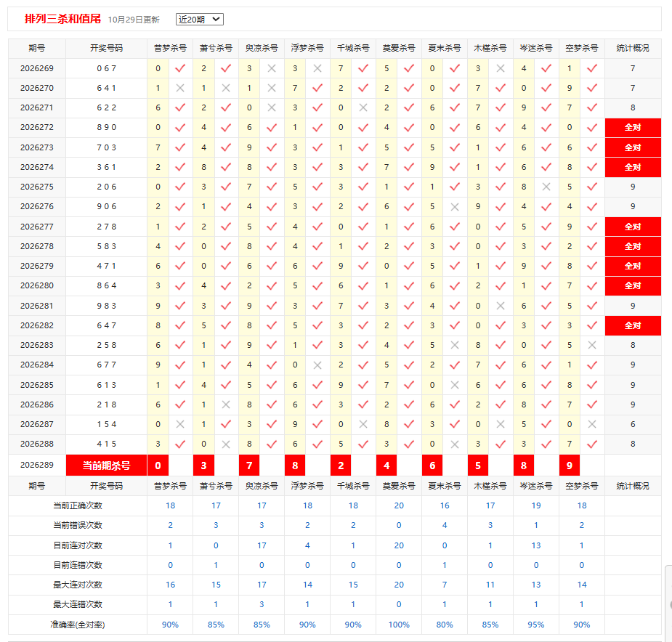Click current kill number 2 under 千城杀号
This screenshot has width=672, height=642.
(x=341, y=466)
